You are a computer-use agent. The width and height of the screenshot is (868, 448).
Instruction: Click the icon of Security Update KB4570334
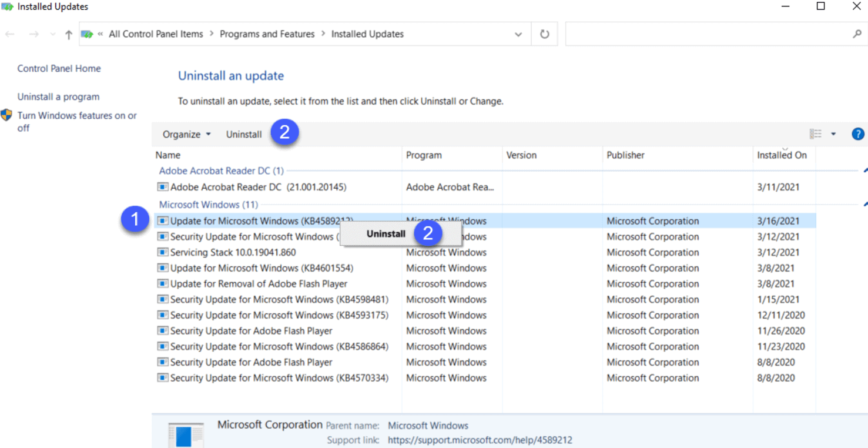pyautogui.click(x=163, y=377)
